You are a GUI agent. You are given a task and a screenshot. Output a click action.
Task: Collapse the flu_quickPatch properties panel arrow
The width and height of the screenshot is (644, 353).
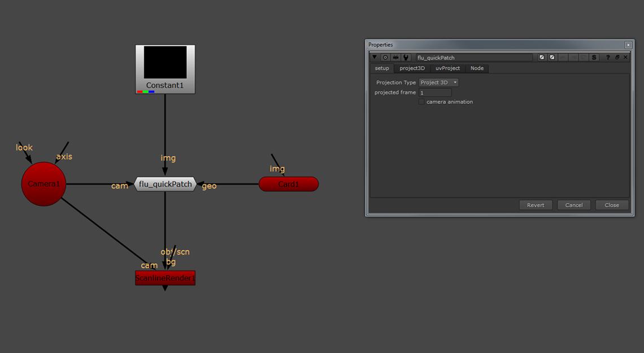[374, 58]
